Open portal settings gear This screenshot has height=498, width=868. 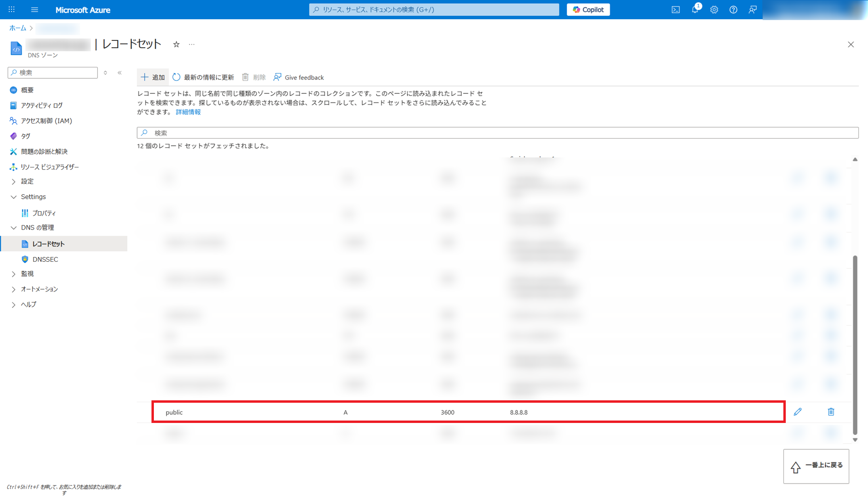[x=714, y=10]
